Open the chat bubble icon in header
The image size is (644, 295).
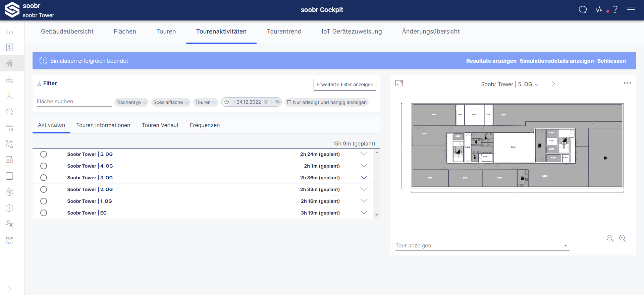(x=583, y=10)
